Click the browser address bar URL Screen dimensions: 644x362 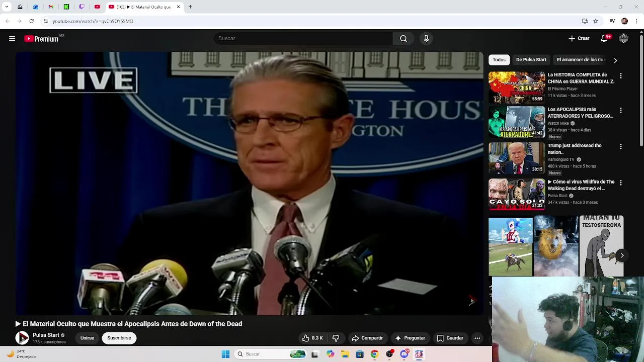pos(93,21)
